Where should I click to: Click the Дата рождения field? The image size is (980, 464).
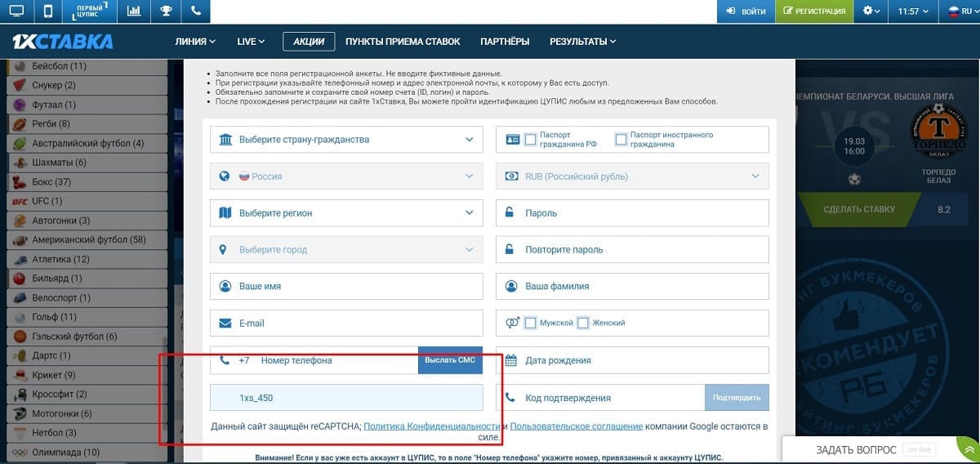[x=632, y=360]
